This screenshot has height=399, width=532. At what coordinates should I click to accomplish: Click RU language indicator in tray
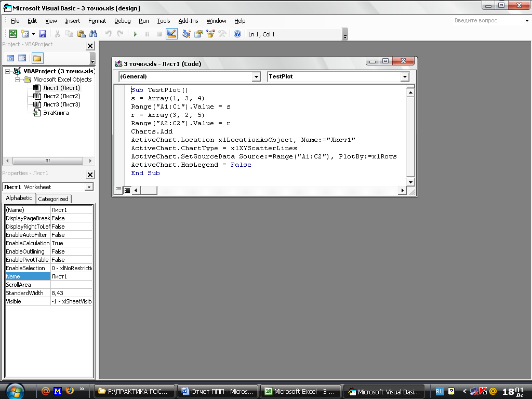440,392
